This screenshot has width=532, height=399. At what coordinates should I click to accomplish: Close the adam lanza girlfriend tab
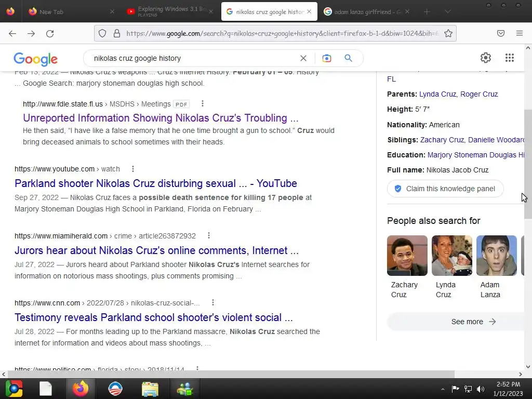[x=407, y=11]
